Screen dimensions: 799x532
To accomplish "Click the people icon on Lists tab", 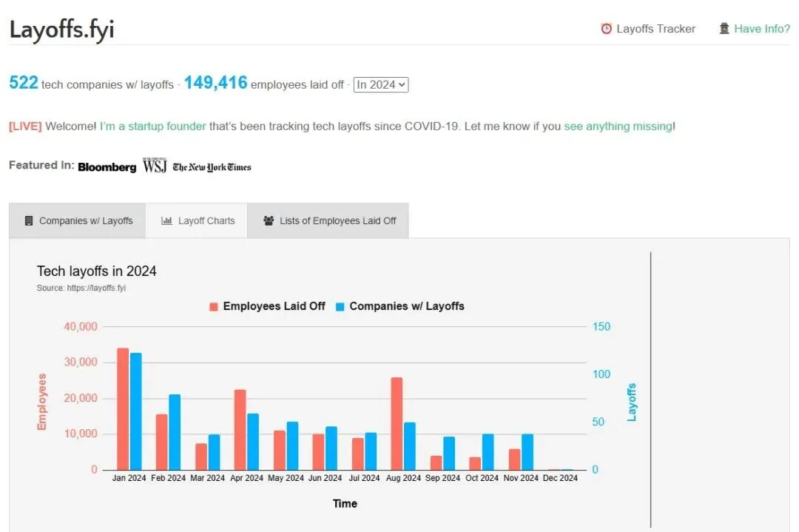I will [269, 220].
